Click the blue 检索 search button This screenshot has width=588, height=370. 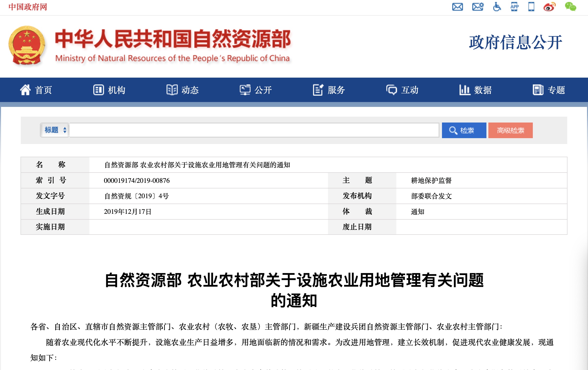[464, 130]
